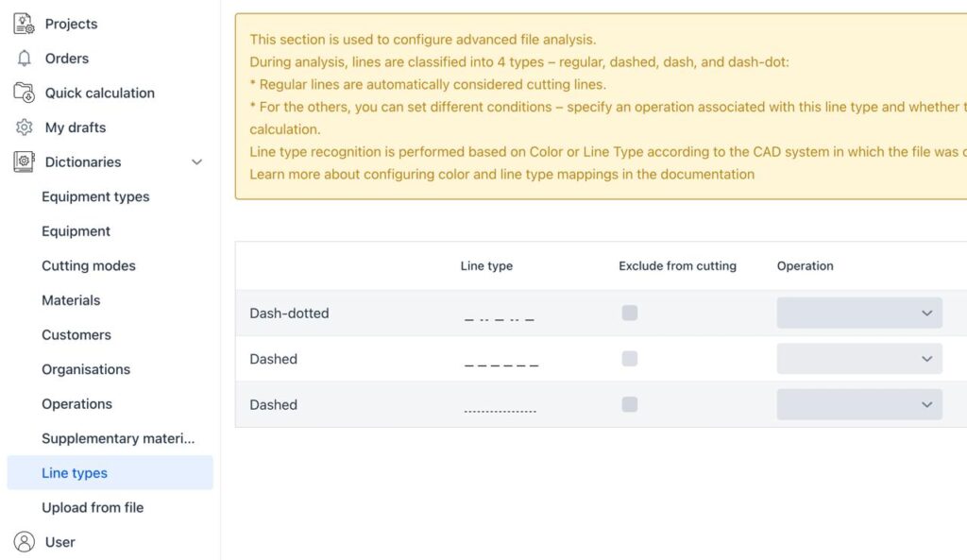This screenshot has height=560, width=967.
Task: Select Materials in the sidebar
Action: pos(71,300)
